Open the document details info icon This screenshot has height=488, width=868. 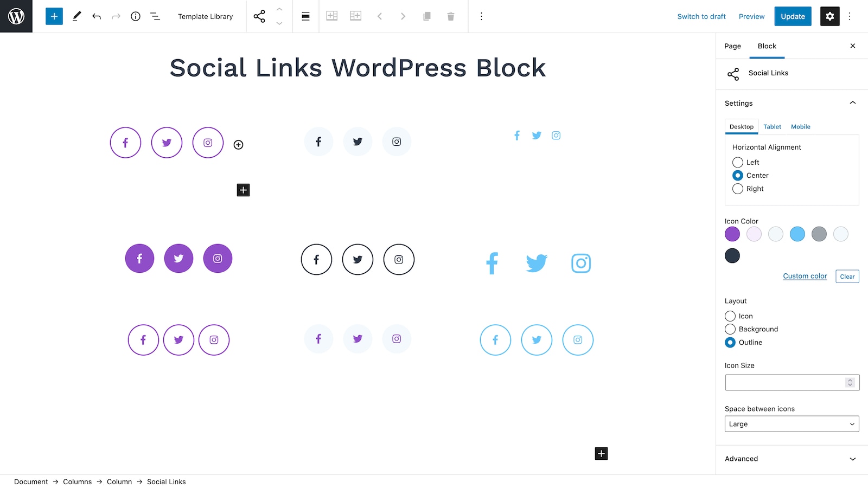point(136,16)
